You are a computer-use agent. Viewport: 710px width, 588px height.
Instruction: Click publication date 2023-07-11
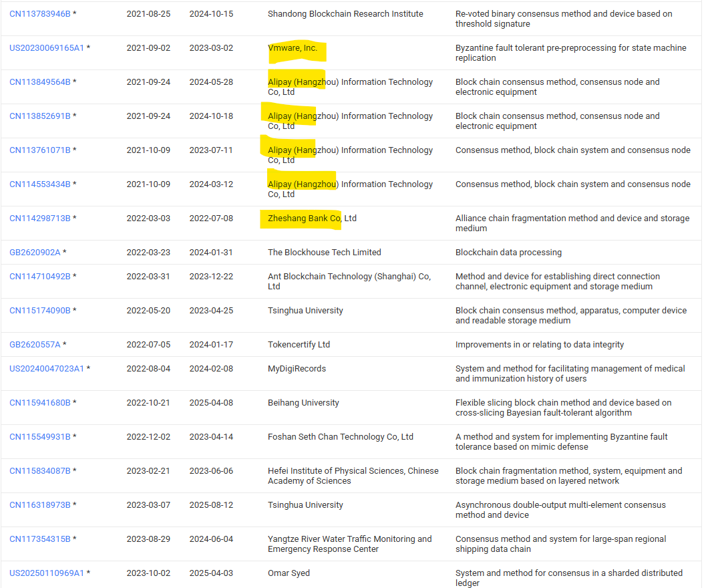coord(211,150)
